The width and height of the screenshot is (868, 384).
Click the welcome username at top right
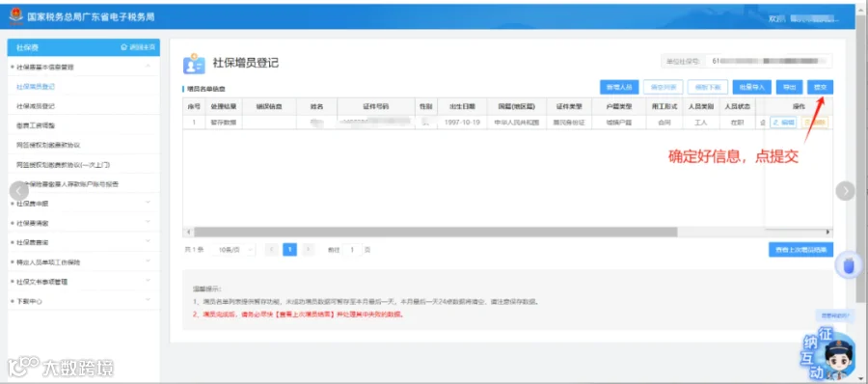point(814,19)
